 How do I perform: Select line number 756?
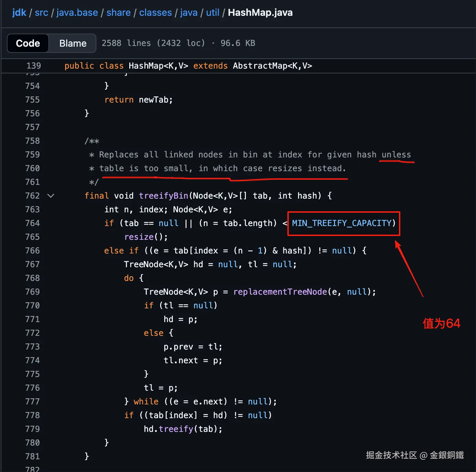tap(33, 114)
